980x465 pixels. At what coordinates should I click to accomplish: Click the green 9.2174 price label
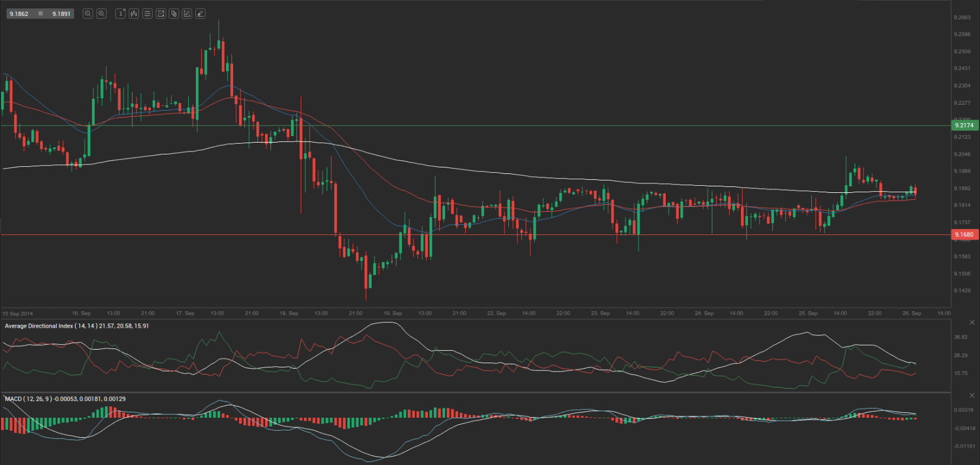[964, 125]
